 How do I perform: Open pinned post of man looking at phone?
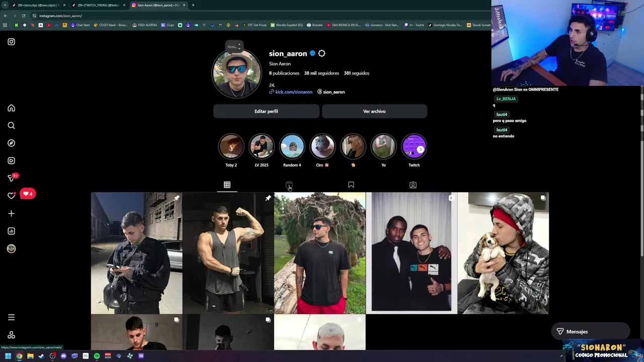coord(136,253)
